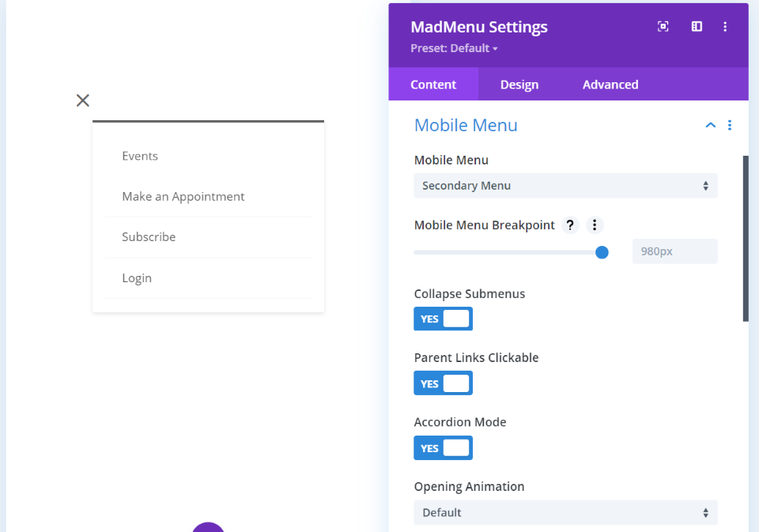Collapse the Mobile Menu section chevron

(710, 126)
